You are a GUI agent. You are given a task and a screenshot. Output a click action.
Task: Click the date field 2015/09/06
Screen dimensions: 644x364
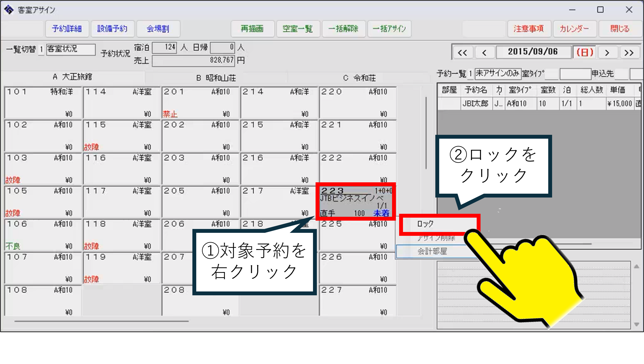coord(533,52)
